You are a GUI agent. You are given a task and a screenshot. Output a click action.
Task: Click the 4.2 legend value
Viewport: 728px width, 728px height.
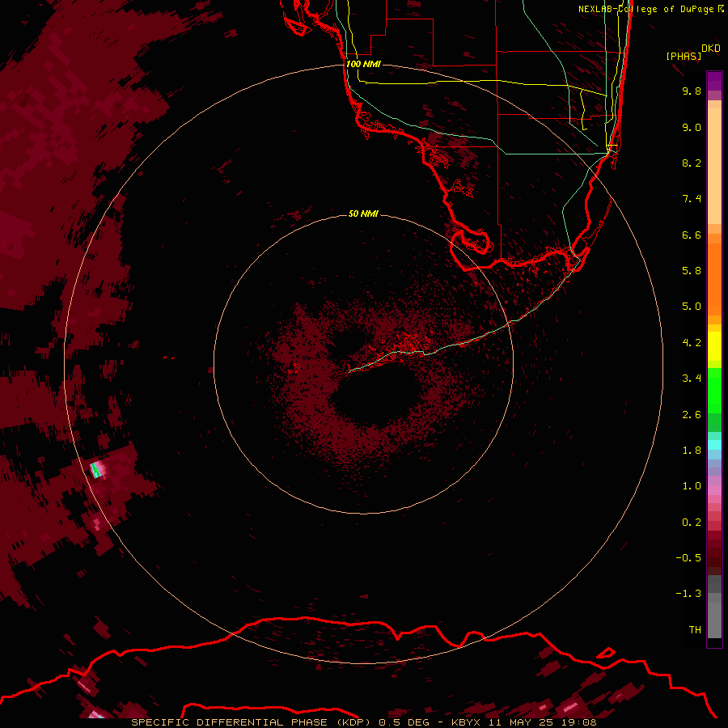692,343
